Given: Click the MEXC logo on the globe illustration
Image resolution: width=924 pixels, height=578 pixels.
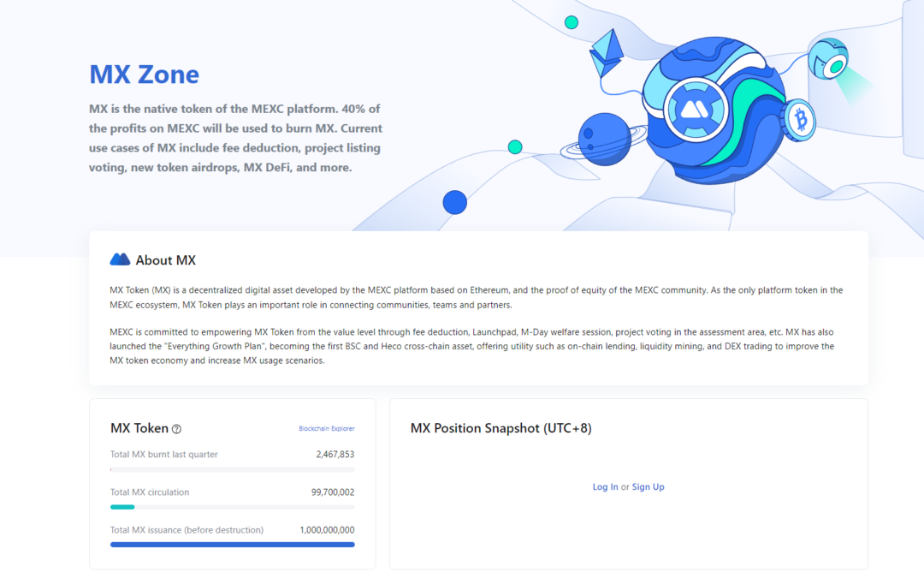Looking at the screenshot, I should [x=693, y=110].
